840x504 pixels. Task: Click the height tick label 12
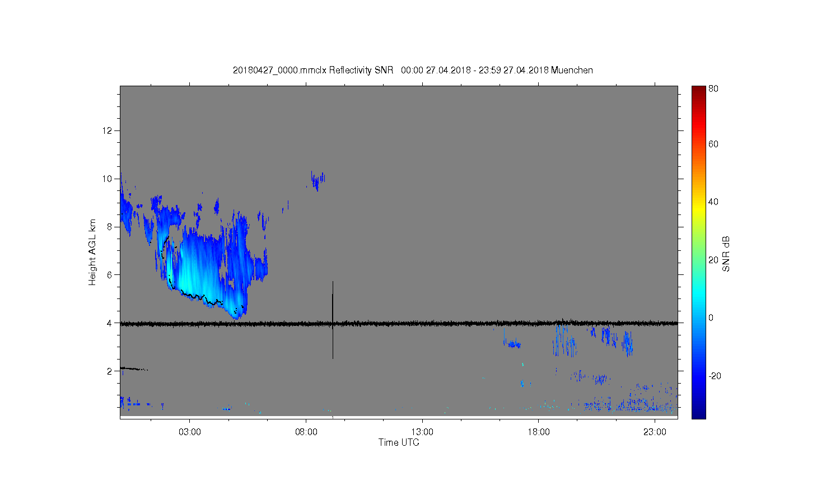pyautogui.click(x=108, y=130)
